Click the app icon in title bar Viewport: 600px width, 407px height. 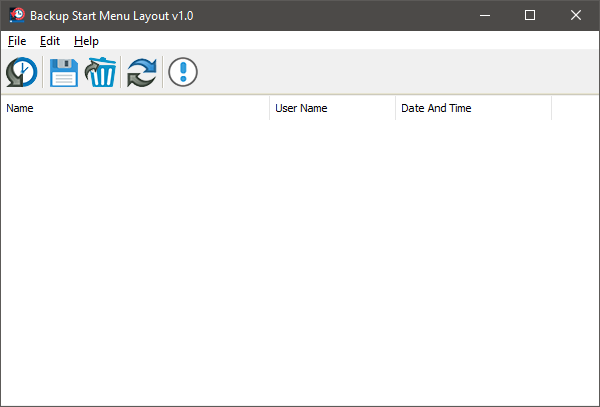pos(15,15)
